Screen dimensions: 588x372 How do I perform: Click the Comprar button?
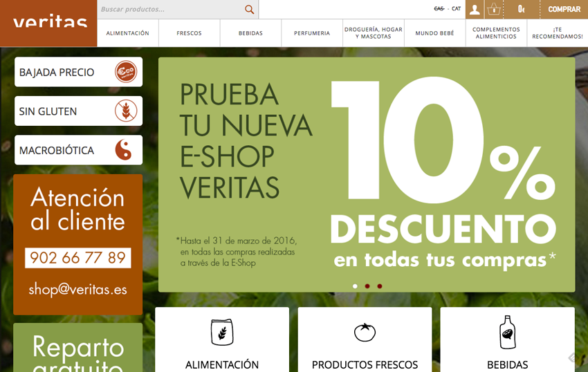coord(564,10)
